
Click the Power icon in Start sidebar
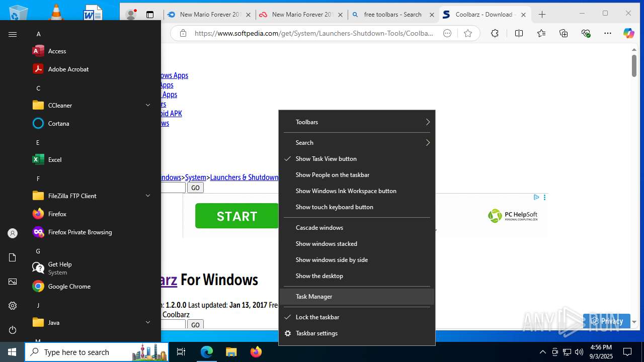[13, 330]
